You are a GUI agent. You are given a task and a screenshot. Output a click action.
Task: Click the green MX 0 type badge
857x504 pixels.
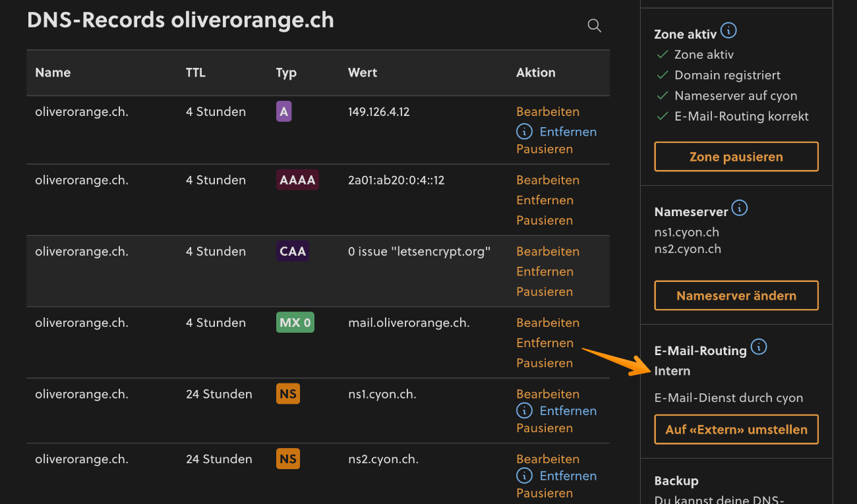click(295, 323)
